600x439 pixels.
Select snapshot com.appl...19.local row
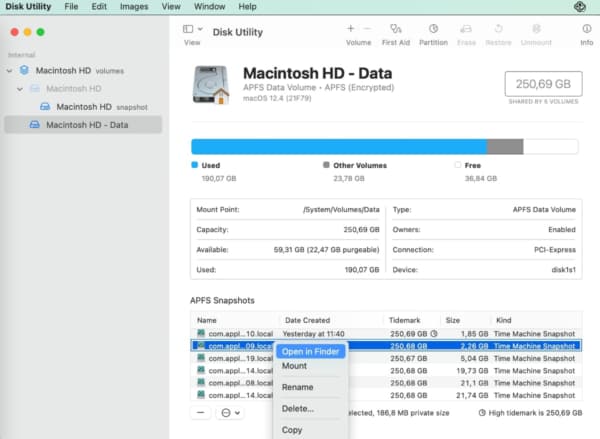click(x=386, y=359)
